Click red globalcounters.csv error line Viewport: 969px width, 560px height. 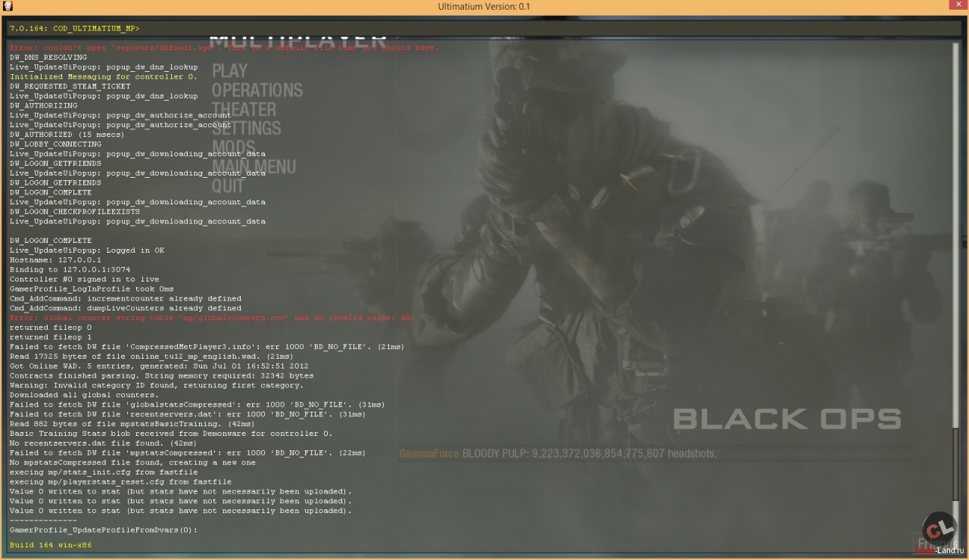pos(212,318)
